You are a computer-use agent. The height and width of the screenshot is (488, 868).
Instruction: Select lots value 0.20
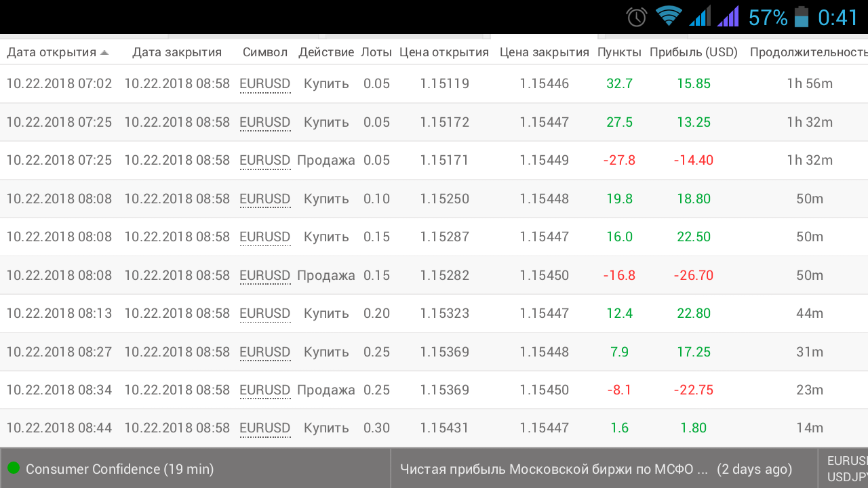coord(377,314)
